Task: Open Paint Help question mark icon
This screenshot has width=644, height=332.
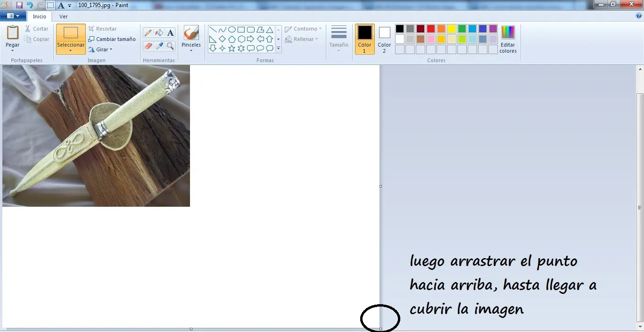Action: [x=639, y=16]
